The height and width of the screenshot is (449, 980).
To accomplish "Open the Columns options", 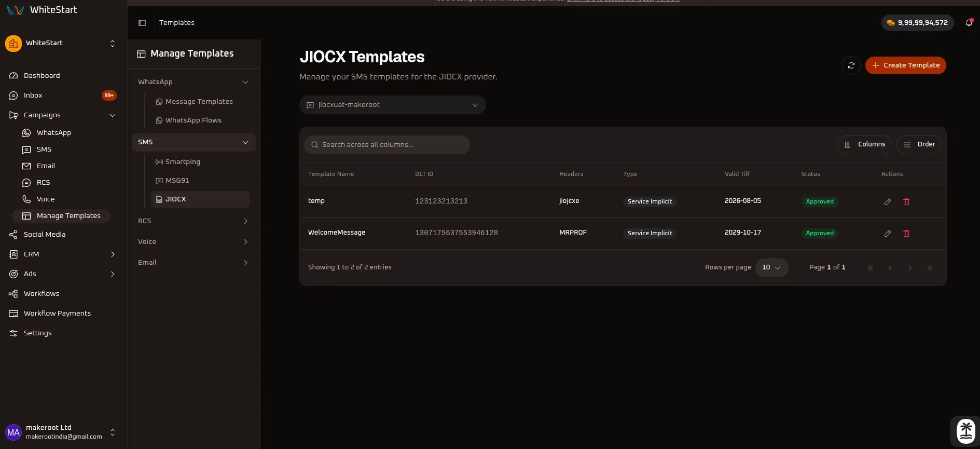I will [x=865, y=144].
